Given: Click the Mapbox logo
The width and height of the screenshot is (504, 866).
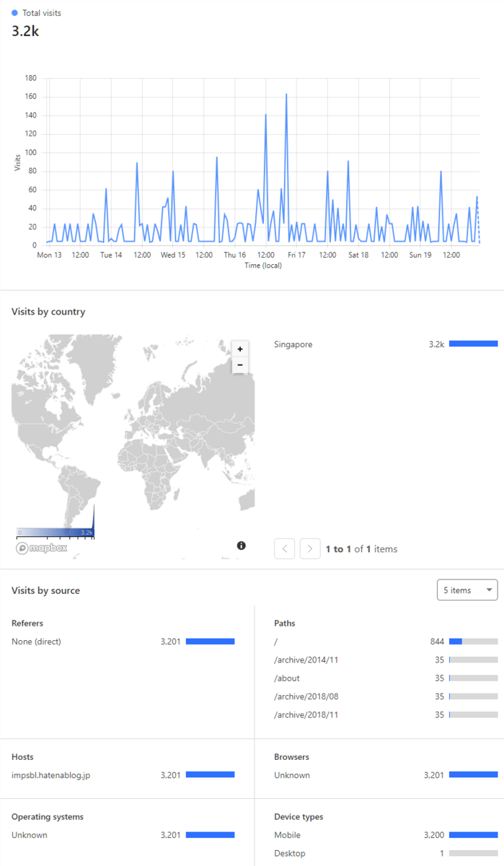Looking at the screenshot, I should [42, 548].
